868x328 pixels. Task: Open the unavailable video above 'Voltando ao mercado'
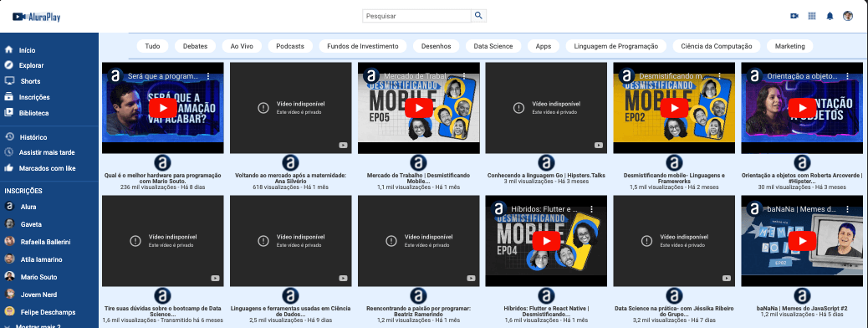(x=291, y=107)
